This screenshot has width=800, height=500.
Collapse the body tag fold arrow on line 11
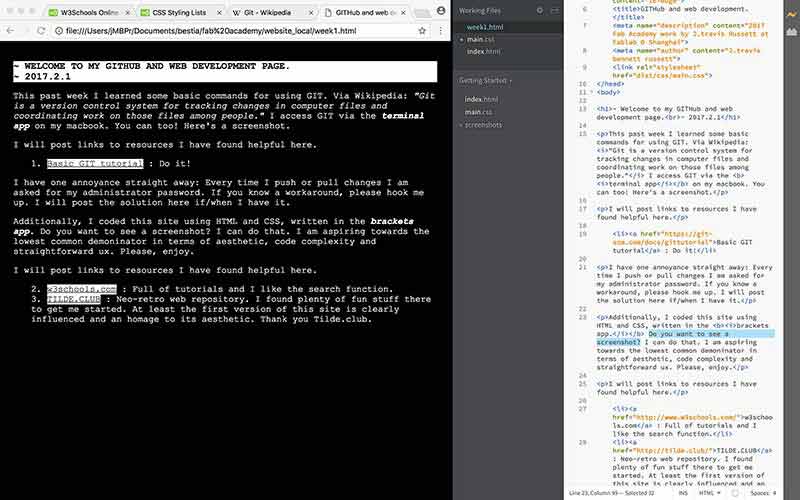point(592,92)
